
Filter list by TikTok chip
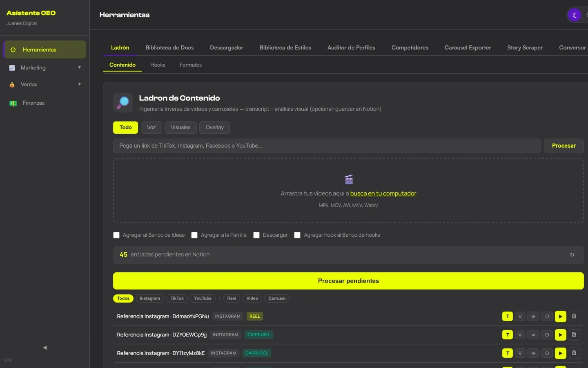point(177,298)
